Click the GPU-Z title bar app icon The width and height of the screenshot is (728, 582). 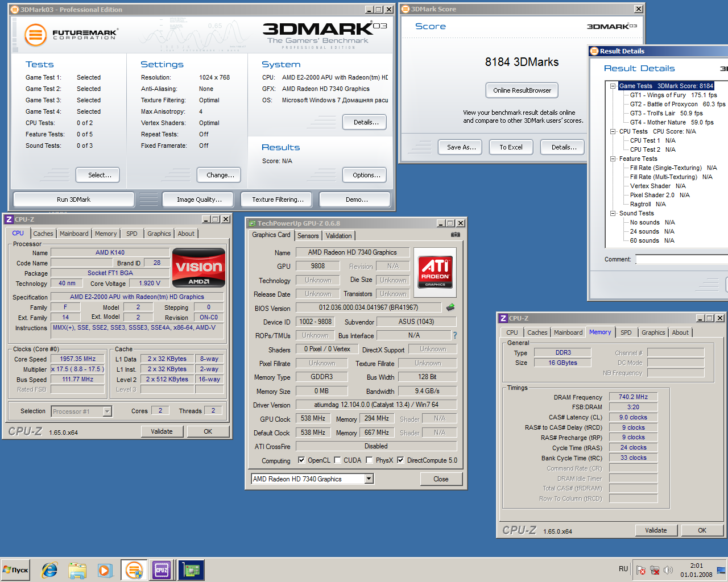pyautogui.click(x=252, y=223)
